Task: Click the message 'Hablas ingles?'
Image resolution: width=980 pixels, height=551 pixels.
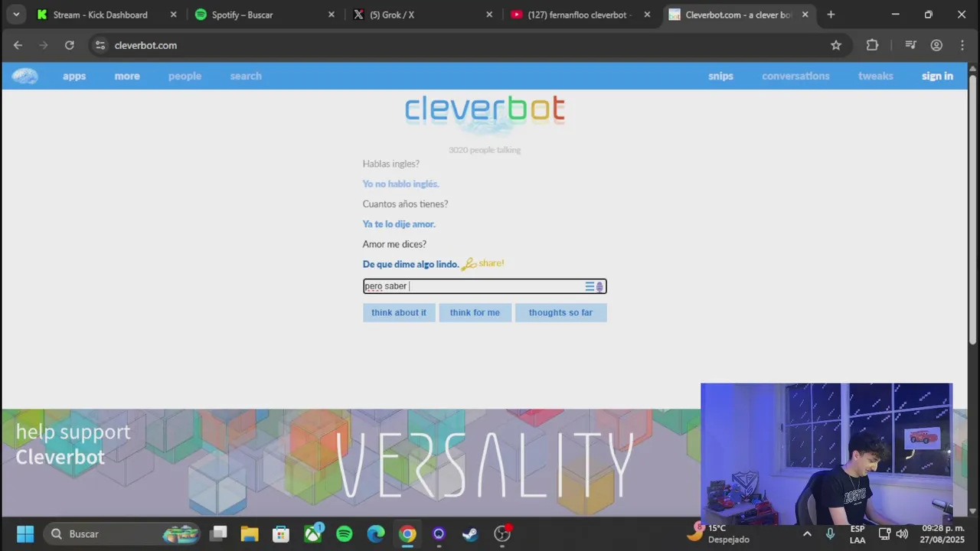Action: coord(390,164)
